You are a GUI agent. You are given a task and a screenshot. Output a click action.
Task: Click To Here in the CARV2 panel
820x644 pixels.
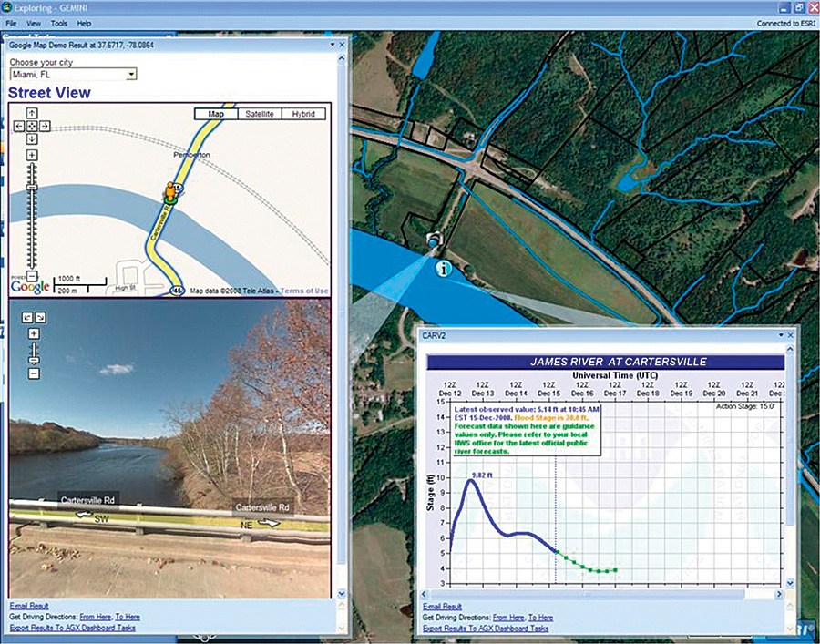(x=540, y=618)
